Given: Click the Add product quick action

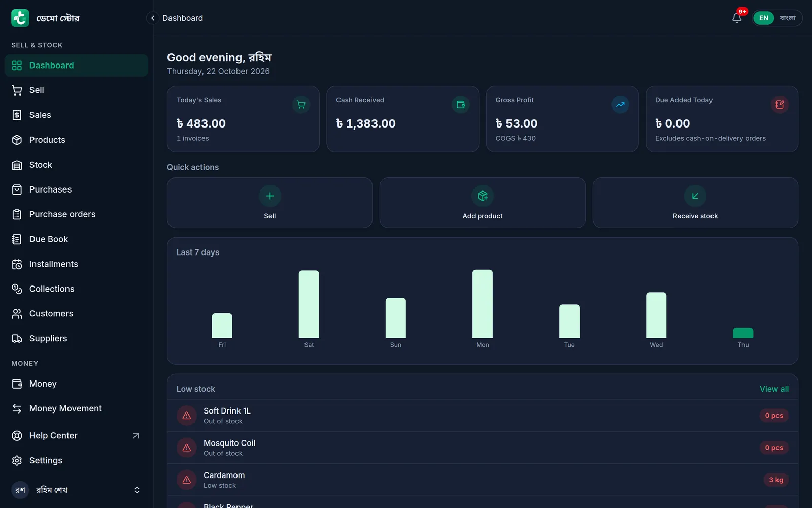Looking at the screenshot, I should click(x=483, y=203).
